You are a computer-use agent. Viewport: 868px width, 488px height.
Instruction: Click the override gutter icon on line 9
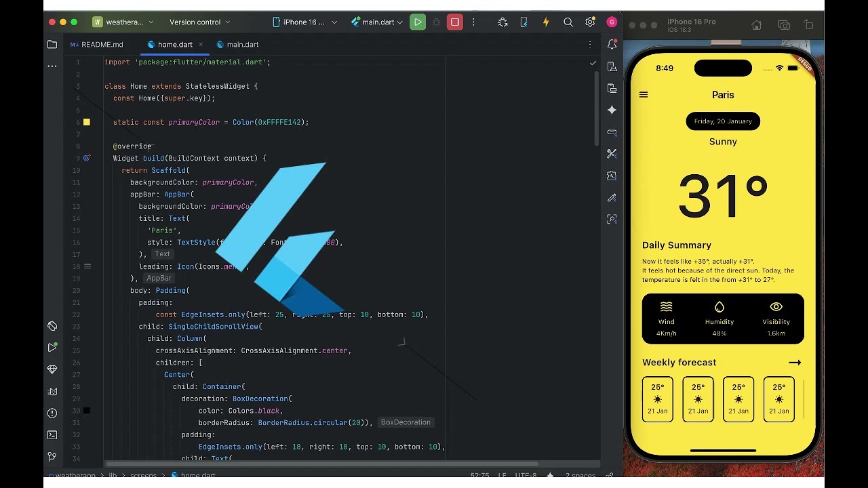[87, 158]
